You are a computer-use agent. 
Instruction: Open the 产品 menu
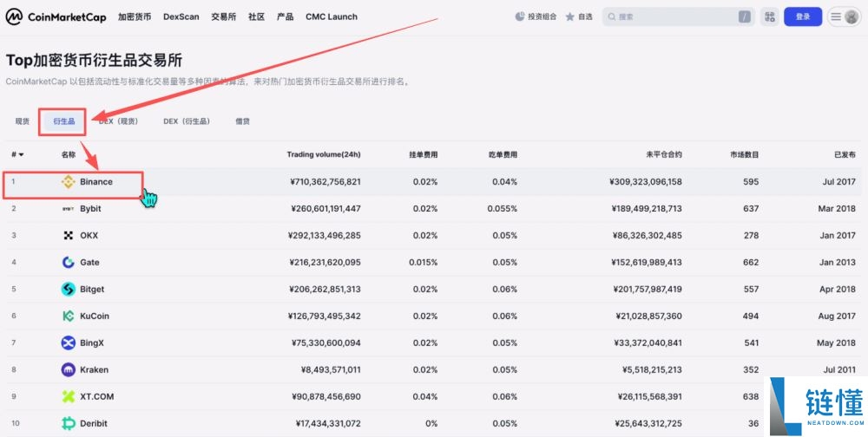pos(285,16)
